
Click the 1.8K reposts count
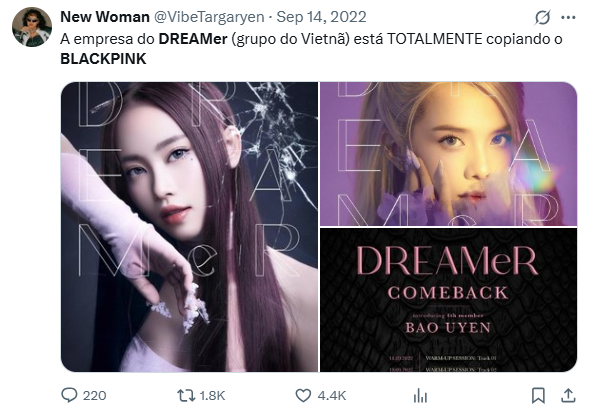212,396
